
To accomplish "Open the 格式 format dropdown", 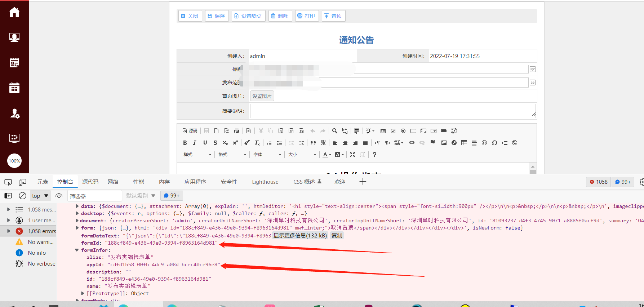I will (232, 155).
